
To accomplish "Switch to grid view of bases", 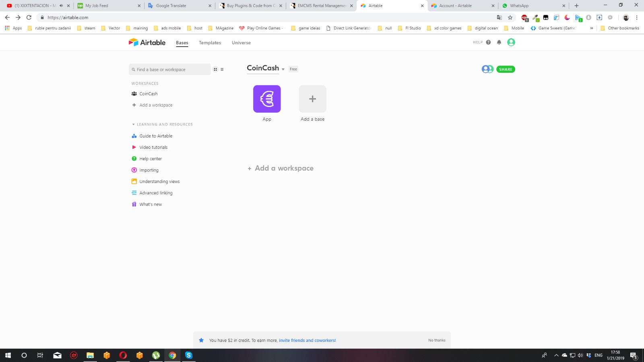I will tap(215, 70).
